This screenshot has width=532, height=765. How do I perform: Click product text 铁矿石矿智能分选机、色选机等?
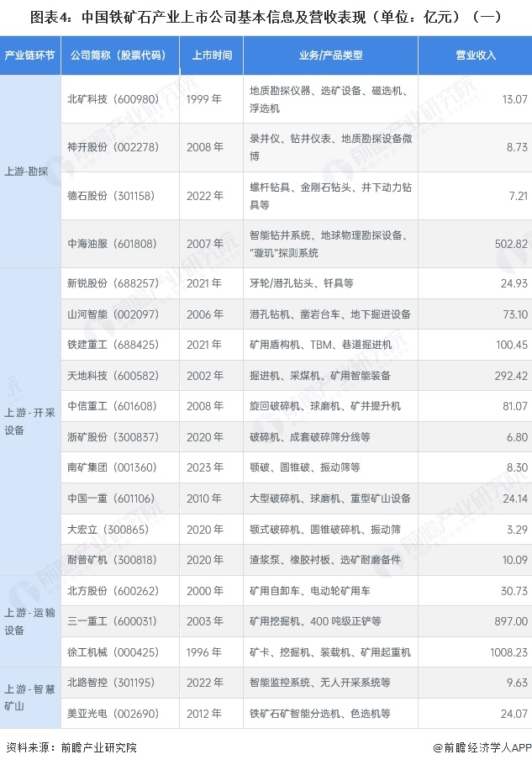(320, 713)
